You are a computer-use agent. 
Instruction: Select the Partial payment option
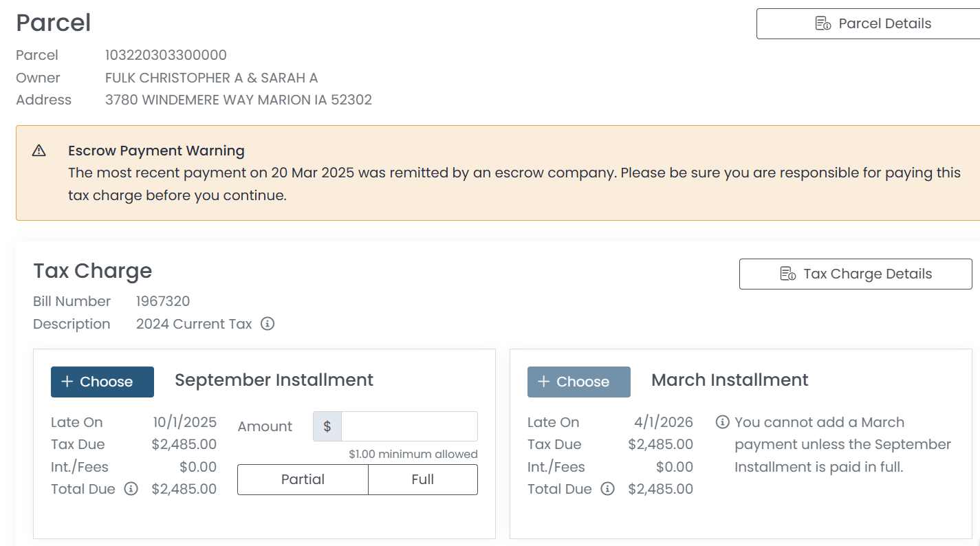[x=303, y=479]
